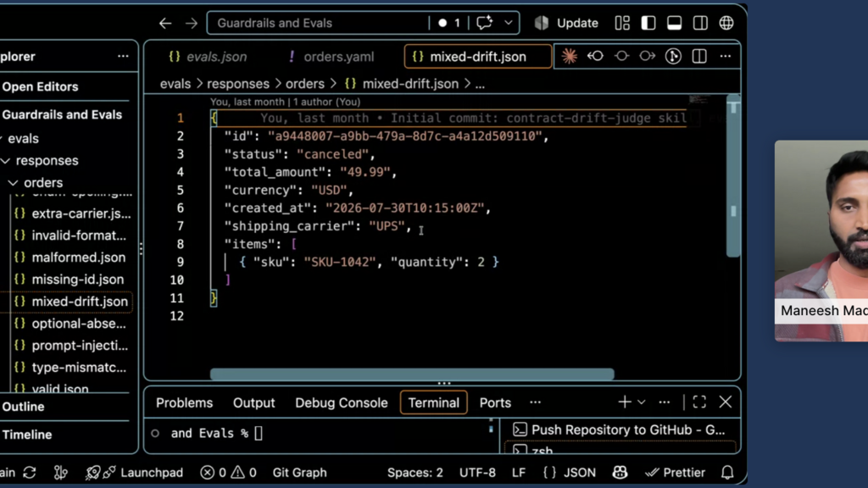The height and width of the screenshot is (488, 868).
Task: Select the mixed-drift.json editor tab
Action: (x=478, y=57)
